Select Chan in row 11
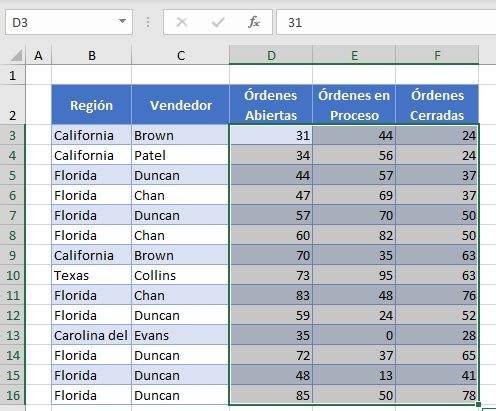 (181, 295)
